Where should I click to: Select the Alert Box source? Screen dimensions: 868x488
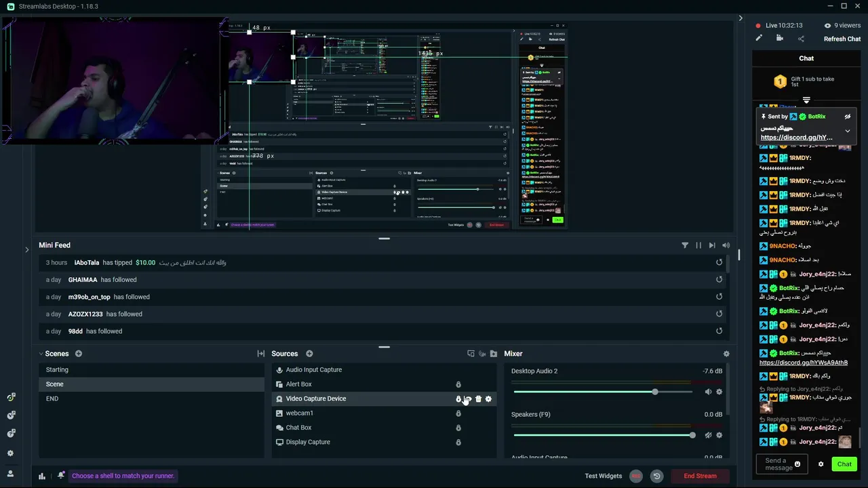tap(384, 384)
